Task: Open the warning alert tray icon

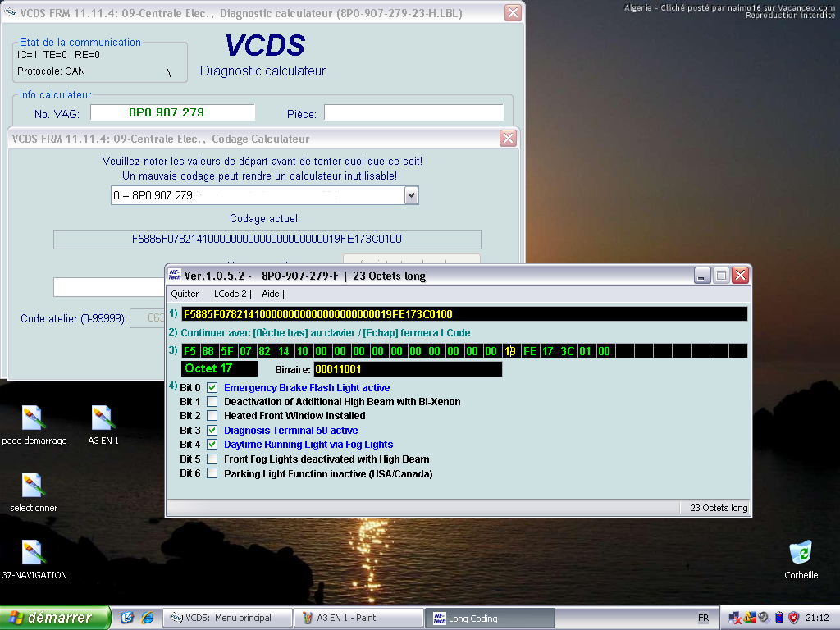Action: (x=750, y=618)
